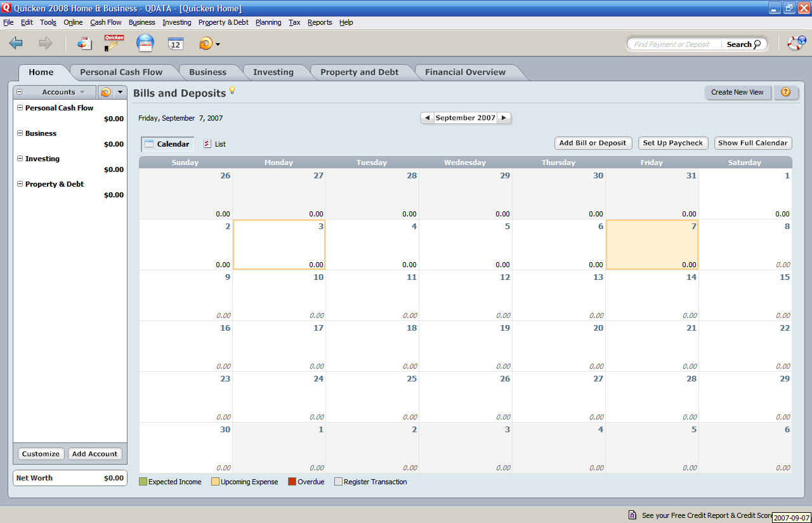Image resolution: width=812 pixels, height=523 pixels.
Task: Collapse the Personal Cash Flow group
Action: coord(20,108)
